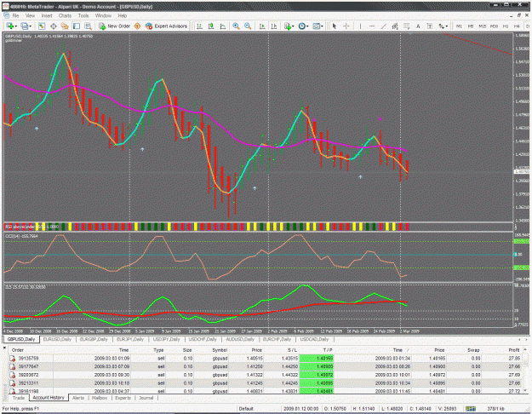Toggle the Terminal window icon
This screenshot has height=414, width=532.
(x=77, y=26)
